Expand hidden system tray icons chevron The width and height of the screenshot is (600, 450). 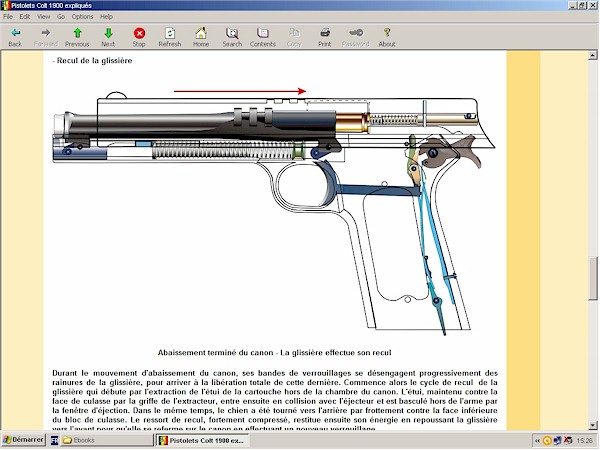537,441
